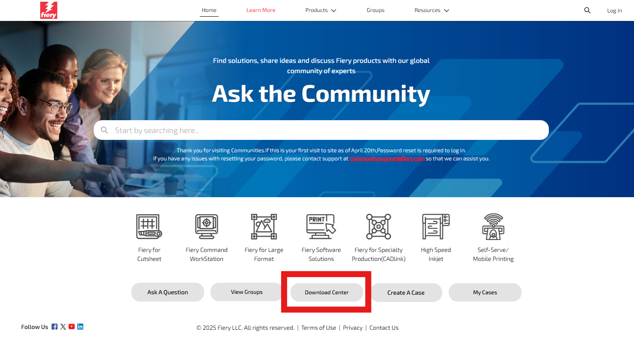Open the Fiery for Cutsheet category icon

pyautogui.click(x=149, y=226)
